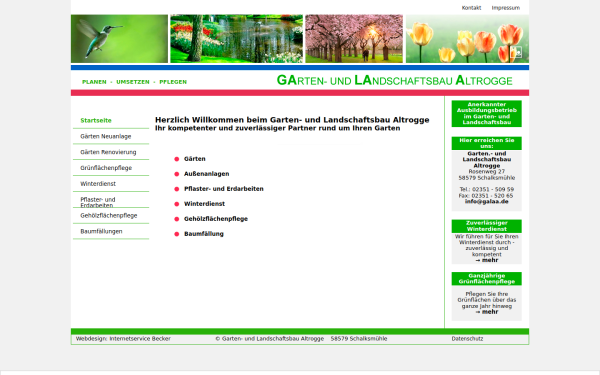600x375 pixels.
Task: Open Baumfällungen menu entry
Action: click(101, 231)
